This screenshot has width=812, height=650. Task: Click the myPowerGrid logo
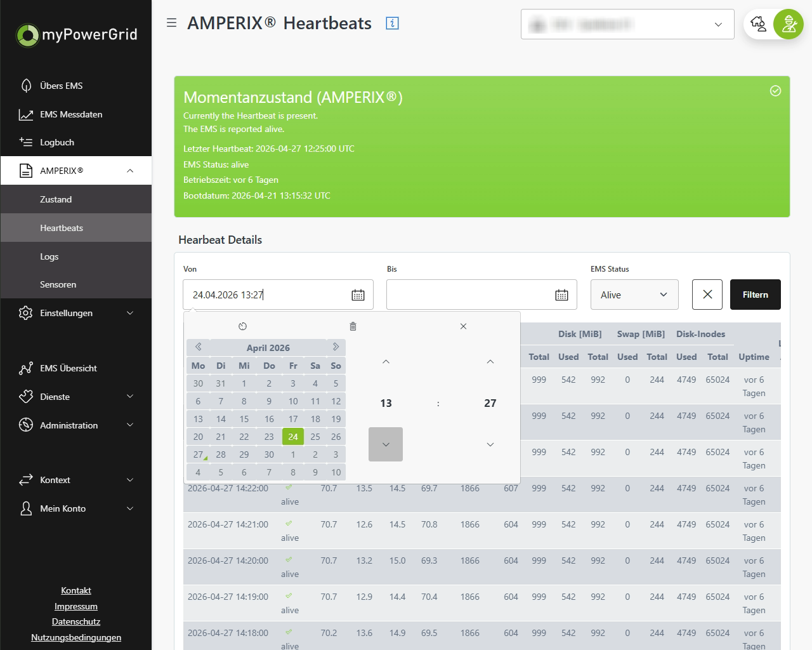(x=76, y=34)
